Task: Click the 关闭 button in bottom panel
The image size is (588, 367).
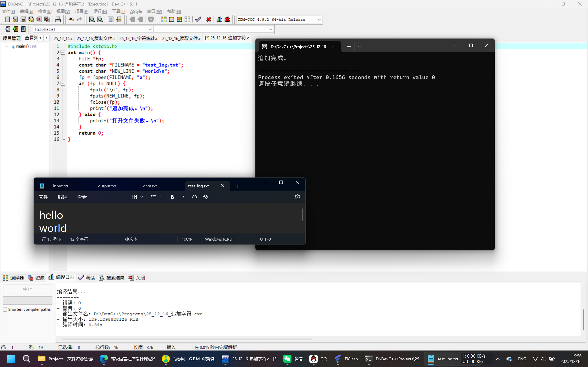Action: coord(137,278)
